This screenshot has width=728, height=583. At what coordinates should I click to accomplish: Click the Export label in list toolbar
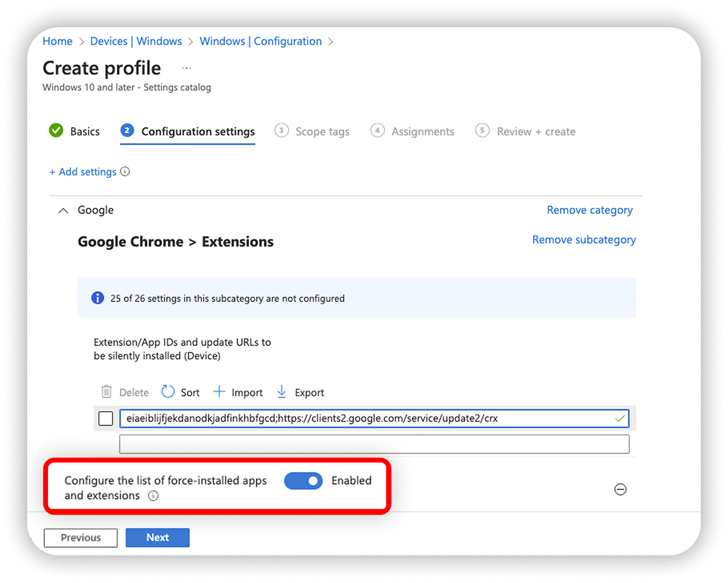[x=309, y=393]
